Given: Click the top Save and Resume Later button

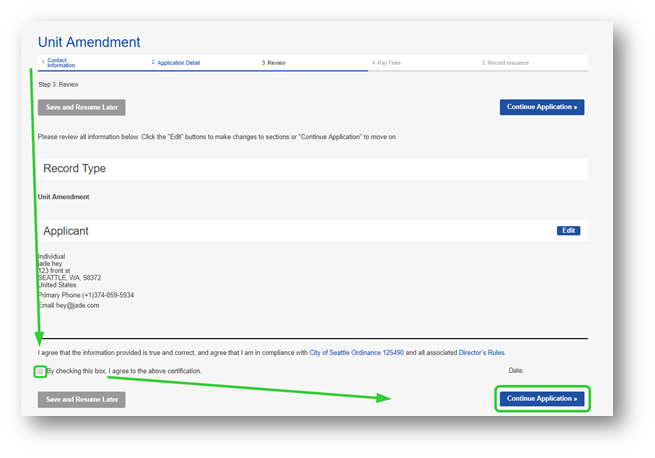Looking at the screenshot, I should coord(81,107).
